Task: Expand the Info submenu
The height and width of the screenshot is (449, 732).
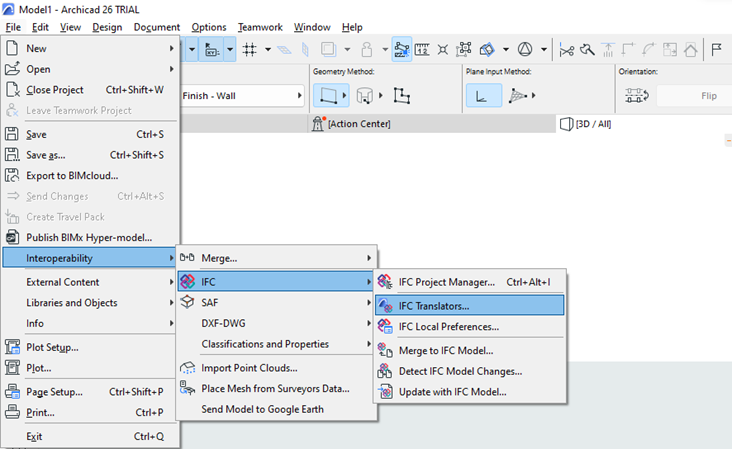Action: 90,323
